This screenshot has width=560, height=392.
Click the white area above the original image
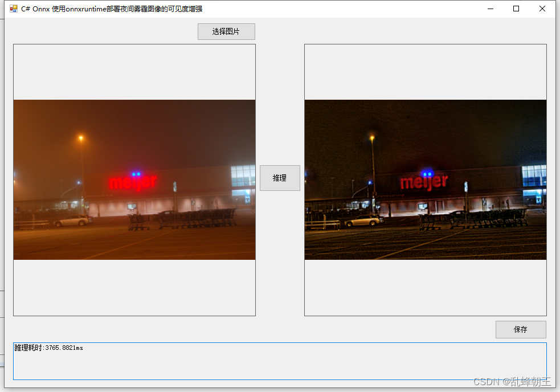(134, 71)
